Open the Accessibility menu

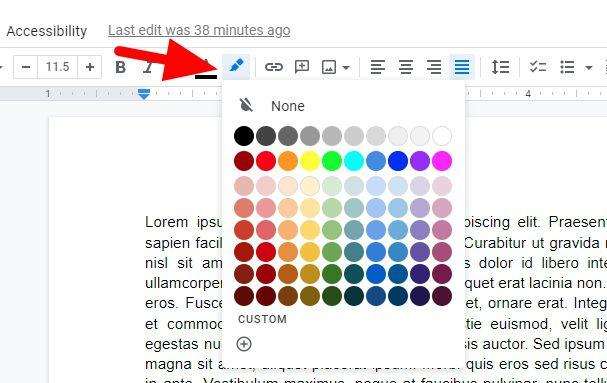(x=47, y=31)
